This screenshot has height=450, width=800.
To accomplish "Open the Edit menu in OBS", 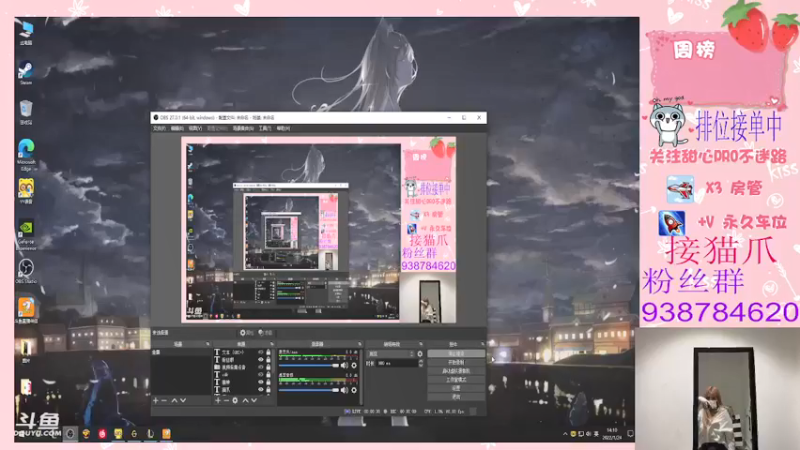I will (177, 128).
